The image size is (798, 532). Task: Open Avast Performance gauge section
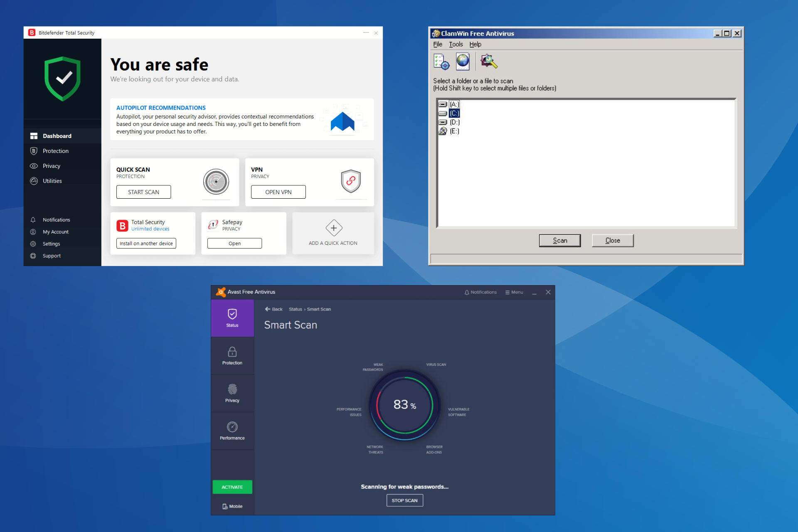[232, 431]
